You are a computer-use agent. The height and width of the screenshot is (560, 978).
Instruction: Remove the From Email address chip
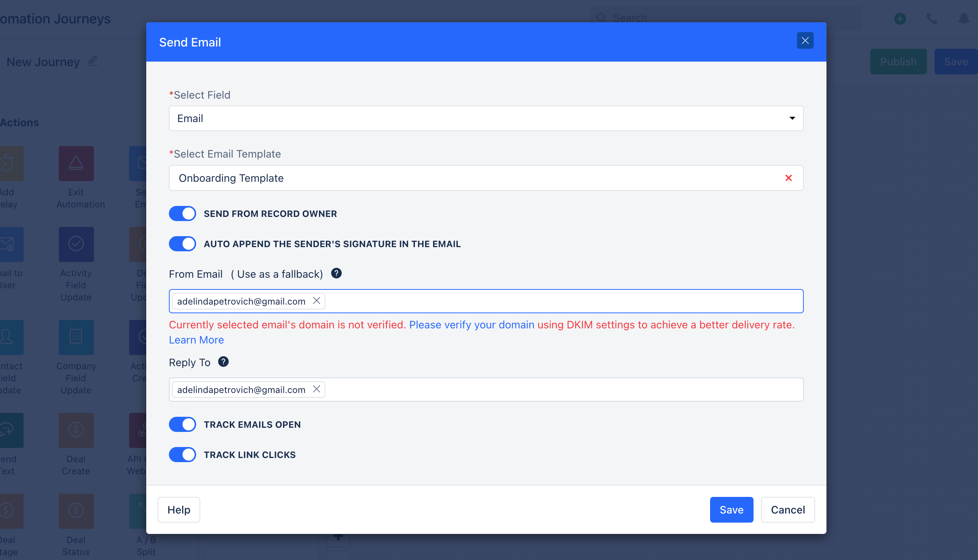click(316, 301)
